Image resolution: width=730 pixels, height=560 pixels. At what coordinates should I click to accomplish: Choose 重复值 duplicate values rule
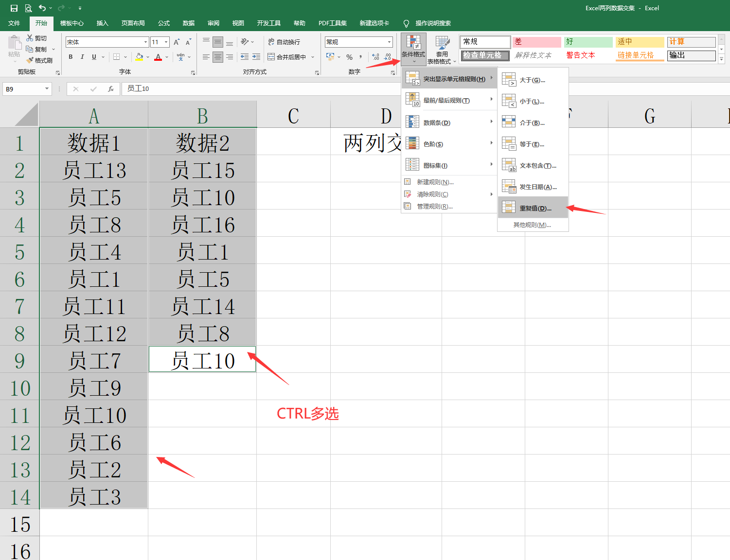[x=533, y=208]
